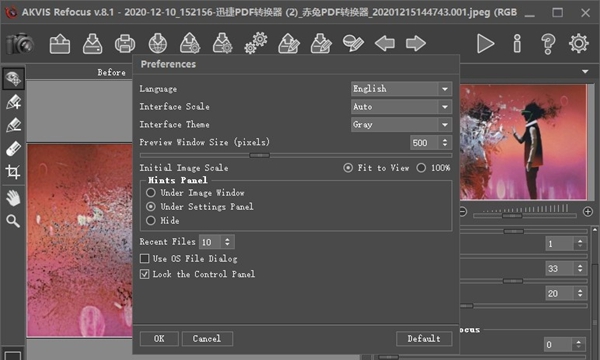Open help with question mark icon
Image resolution: width=600 pixels, height=360 pixels.
548,44
